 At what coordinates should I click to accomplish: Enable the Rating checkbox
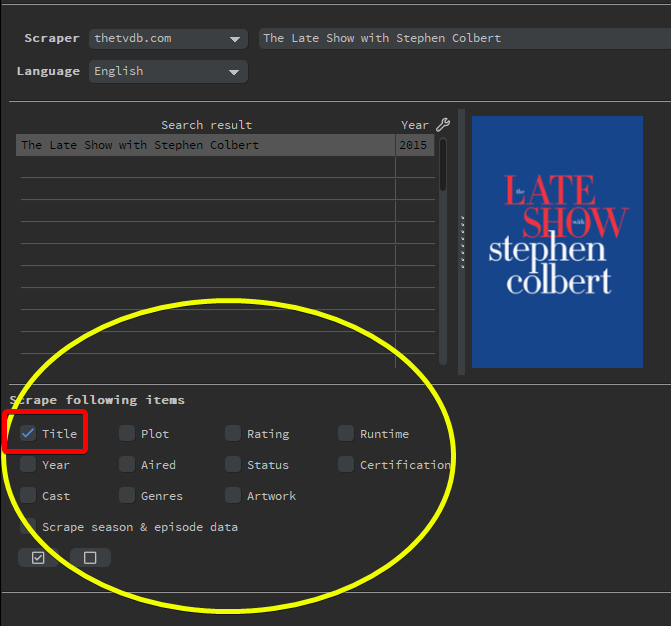point(233,433)
